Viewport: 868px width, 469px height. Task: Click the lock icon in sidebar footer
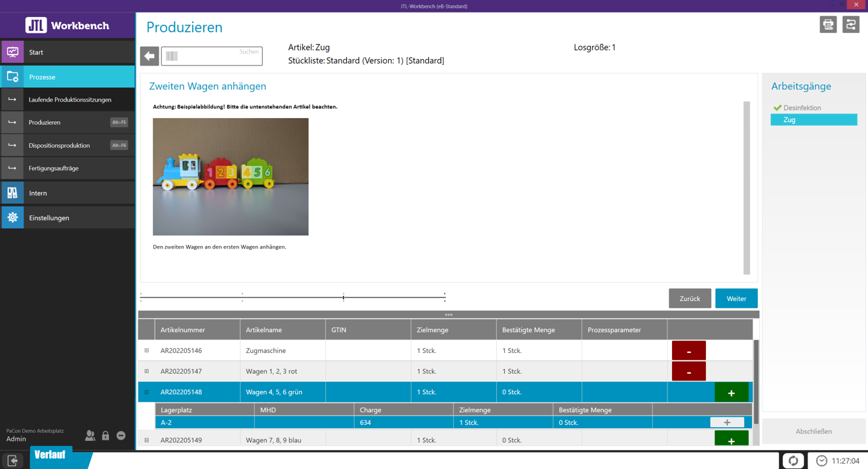coord(106,436)
